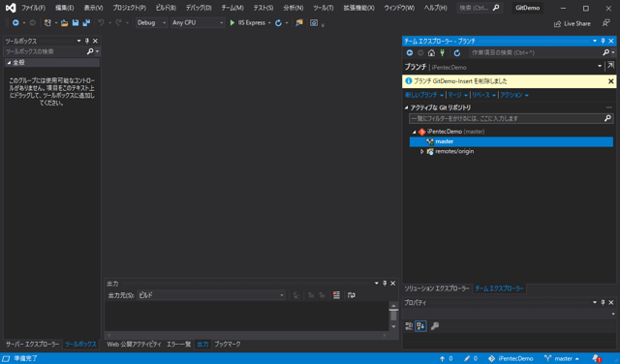Screen dimensions: 620x364
Task: Open the デバッグ(D) menu
Action: point(199,8)
